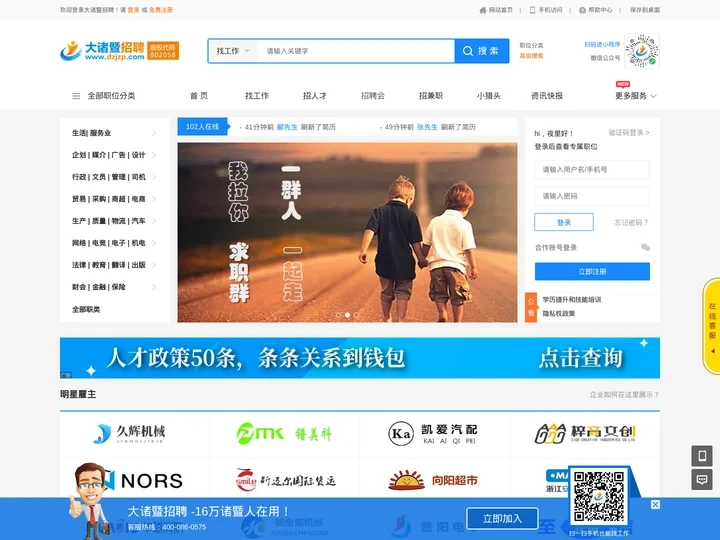Click the 忘记密码? link
This screenshot has width=720, height=540.
[x=631, y=223]
